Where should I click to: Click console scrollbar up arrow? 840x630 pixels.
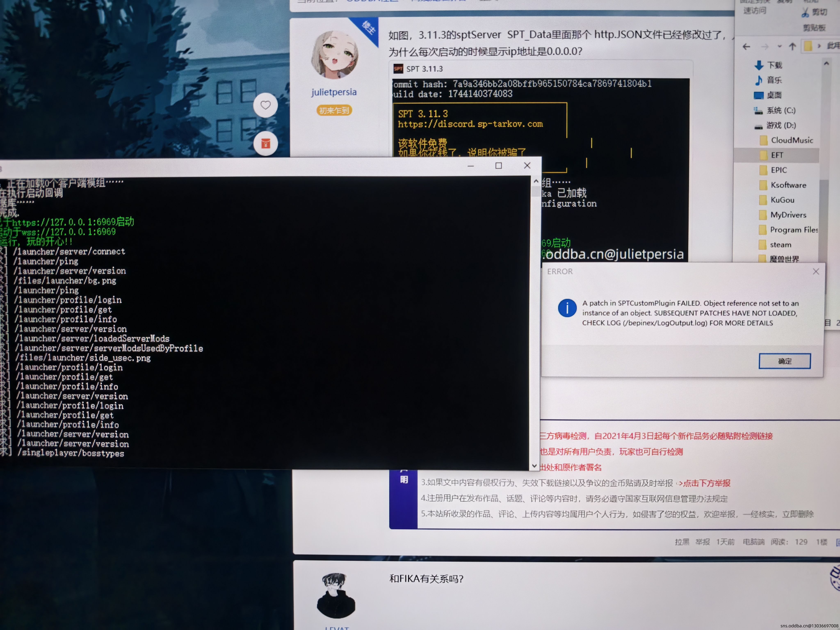tap(536, 181)
